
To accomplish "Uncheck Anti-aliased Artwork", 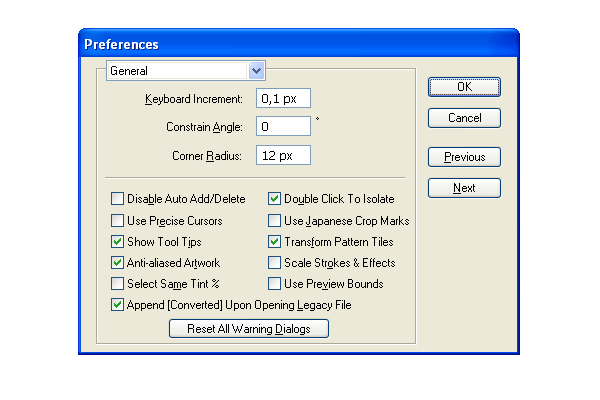I will [117, 263].
